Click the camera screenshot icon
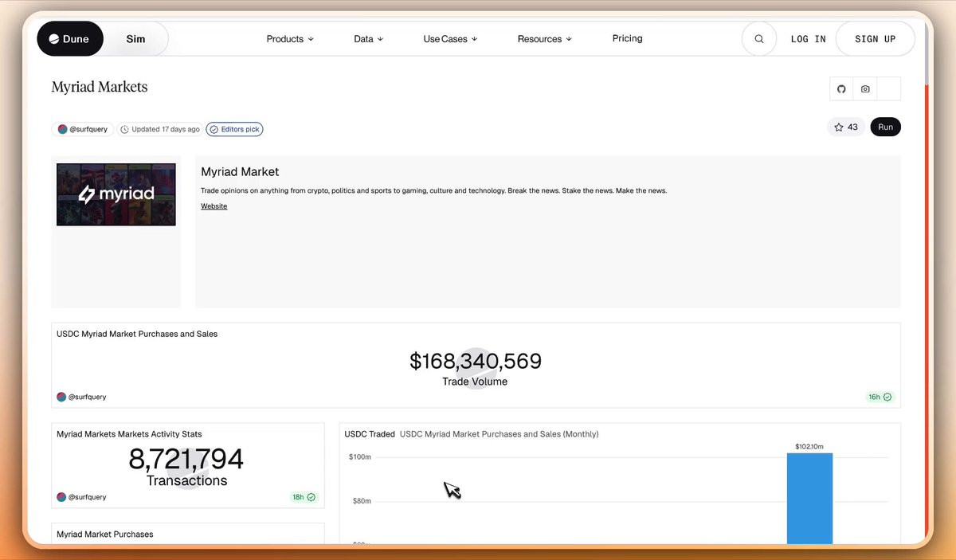 [x=865, y=89]
